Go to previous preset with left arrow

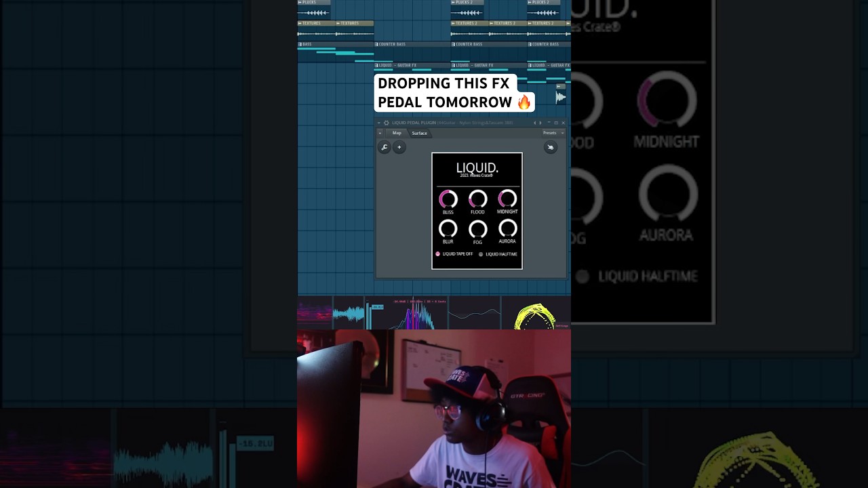[x=534, y=123]
